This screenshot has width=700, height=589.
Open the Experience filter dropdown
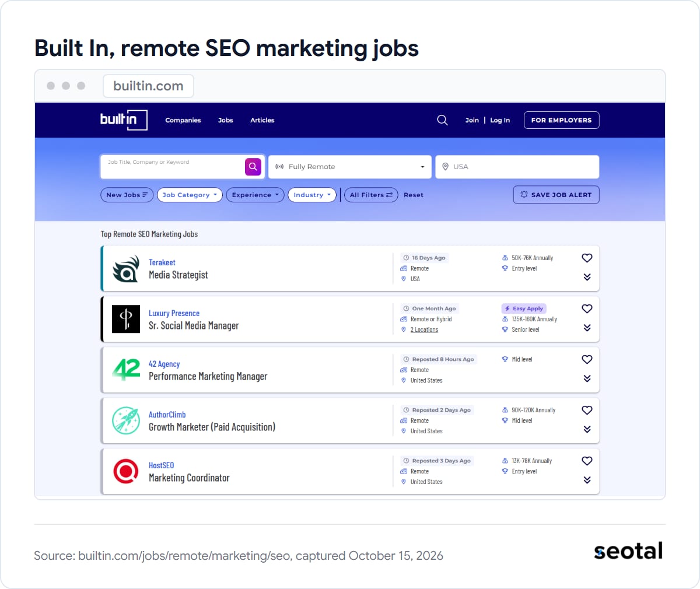[255, 195]
